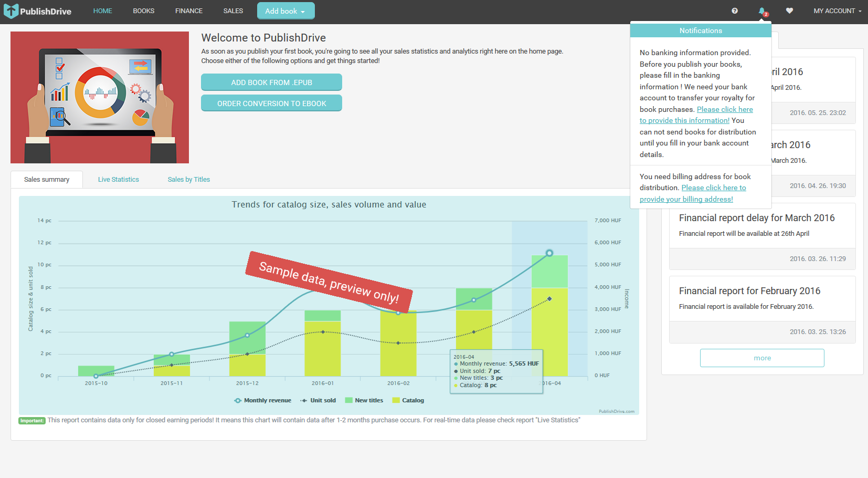868x478 pixels.
Task: Click the more button under news
Action: 762,358
